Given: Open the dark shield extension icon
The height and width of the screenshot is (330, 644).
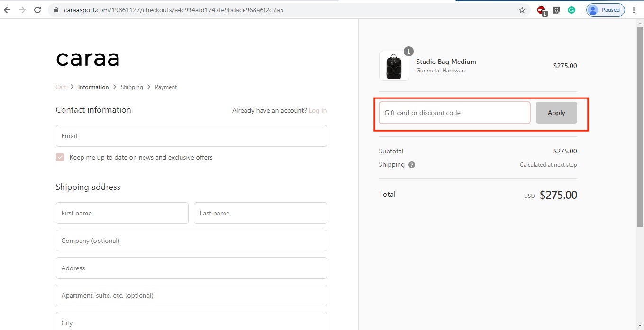Looking at the screenshot, I should pyautogui.click(x=557, y=10).
